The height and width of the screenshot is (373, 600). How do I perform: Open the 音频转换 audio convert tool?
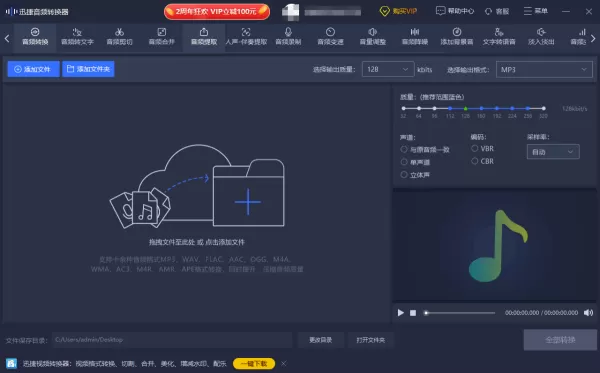(35, 37)
